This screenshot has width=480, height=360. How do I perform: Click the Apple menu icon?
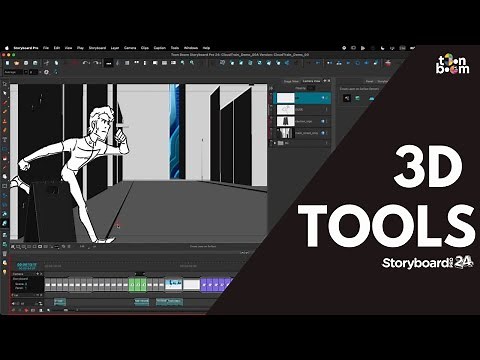pos(7,48)
